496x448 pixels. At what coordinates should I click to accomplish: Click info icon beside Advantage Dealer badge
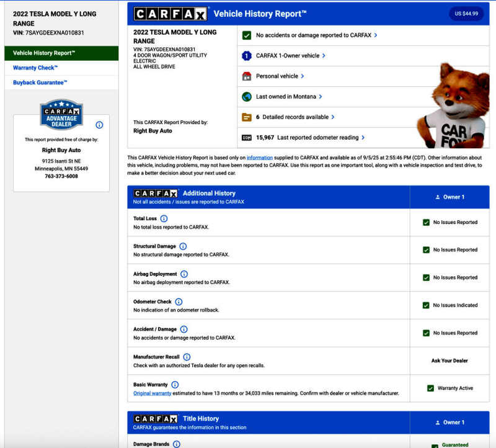pos(99,125)
